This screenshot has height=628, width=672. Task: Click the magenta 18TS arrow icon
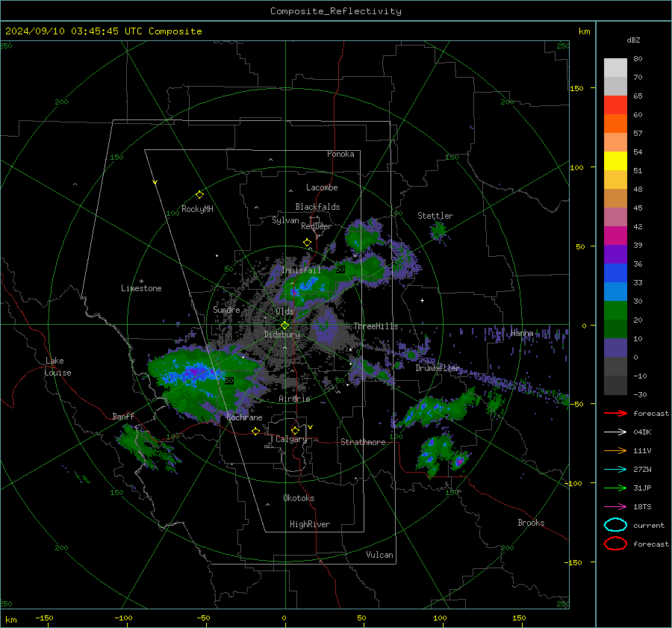(x=615, y=507)
